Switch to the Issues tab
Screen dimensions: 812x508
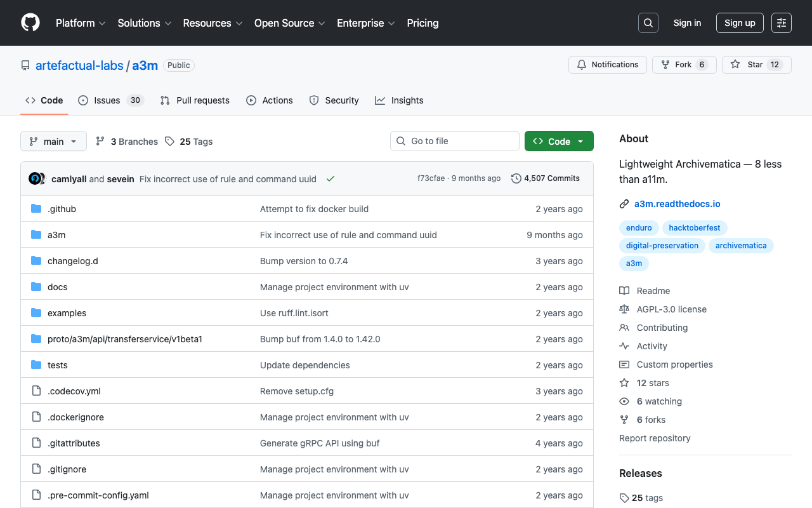(x=110, y=100)
